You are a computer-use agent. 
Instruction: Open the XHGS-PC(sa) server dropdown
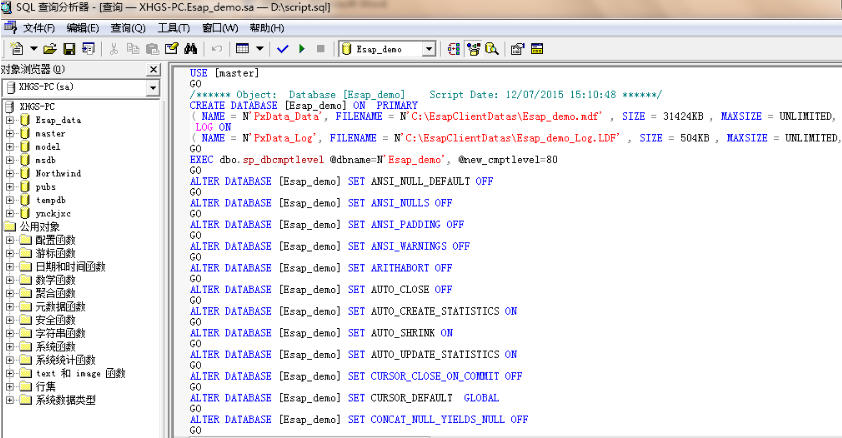pyautogui.click(x=153, y=87)
